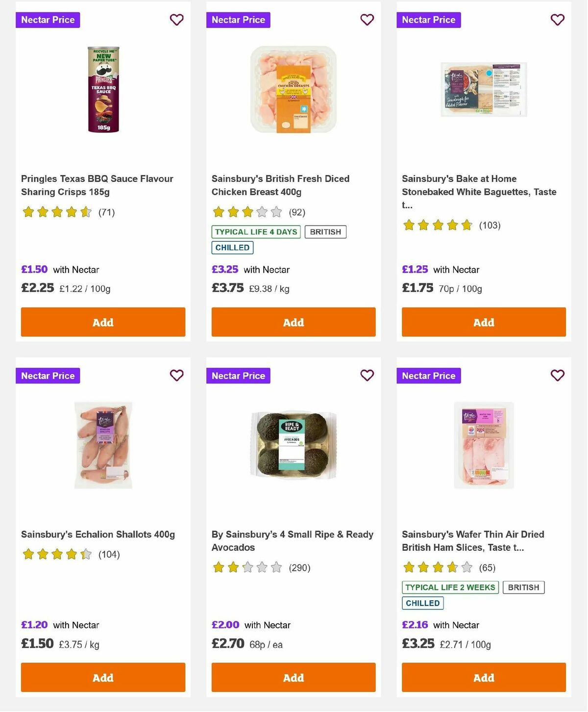This screenshot has height=712, width=588.
Task: Toggle favorite heart for wafer thin ham
Action: [557, 375]
